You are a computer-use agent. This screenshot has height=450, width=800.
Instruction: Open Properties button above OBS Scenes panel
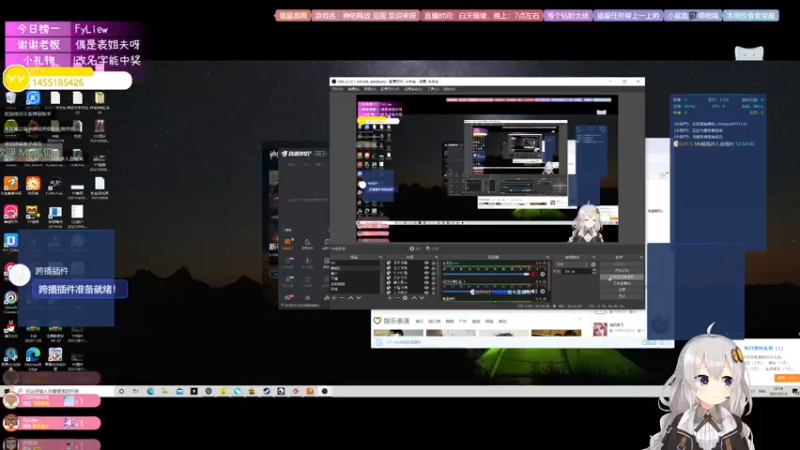tap(415, 248)
